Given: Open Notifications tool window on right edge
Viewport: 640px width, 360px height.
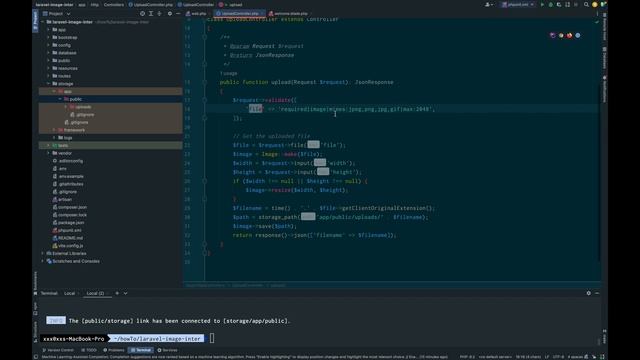Looking at the screenshot, I should [604, 89].
